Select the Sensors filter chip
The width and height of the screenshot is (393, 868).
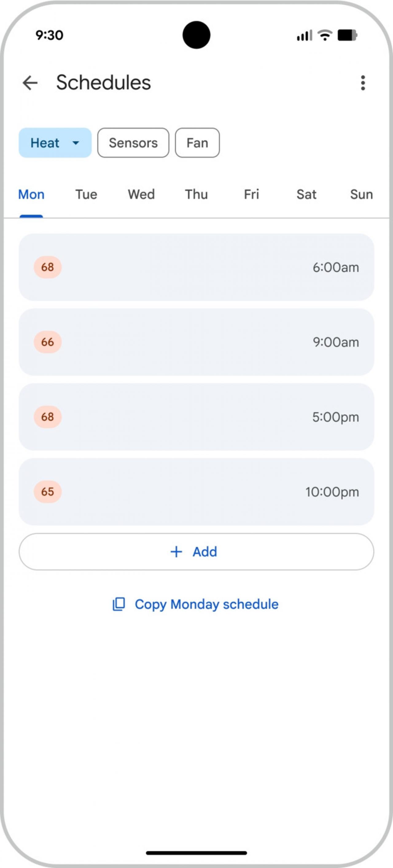click(x=133, y=143)
